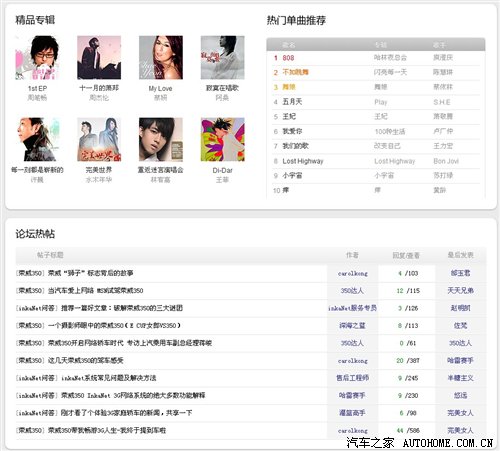Click the 寂寞在唱歌 album cover
The height and width of the screenshot is (451, 500).
(x=222, y=58)
